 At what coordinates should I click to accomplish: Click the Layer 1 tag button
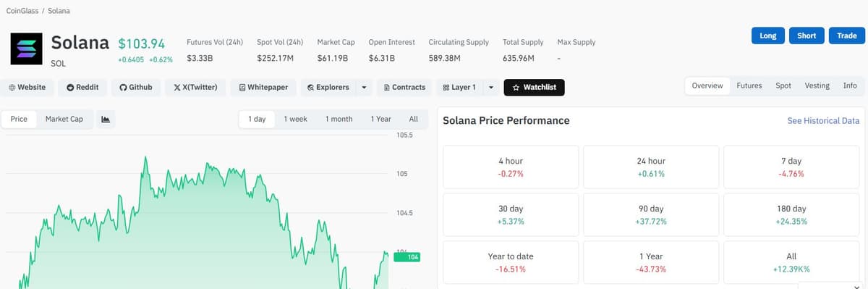pos(459,87)
